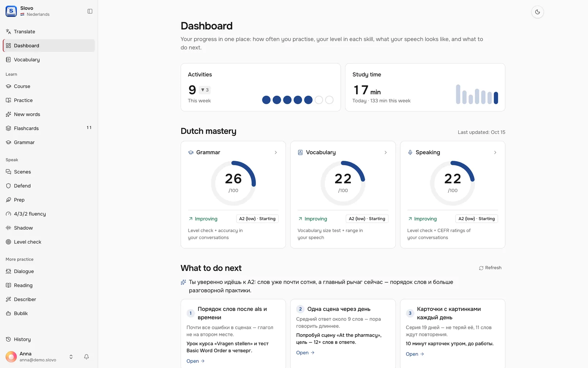Viewport: 588px width, 368px height.
Task: Click Grammar A2 (low) Starting badge
Action: tap(257, 219)
